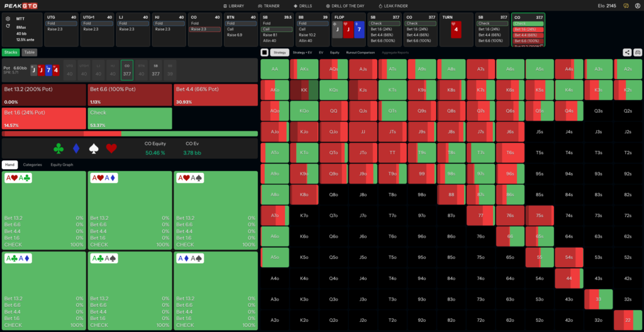Open the A♥A♣ hand combo card
The width and height of the screenshot is (644, 332).
pyautogui.click(x=44, y=211)
